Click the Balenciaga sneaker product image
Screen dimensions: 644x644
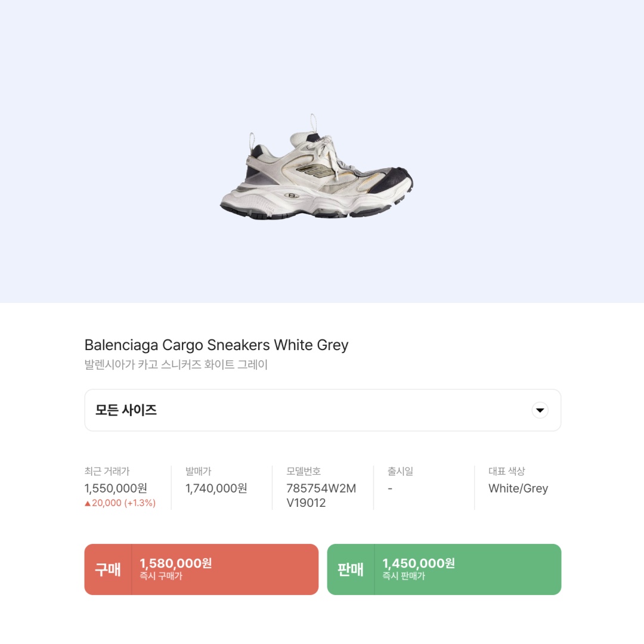(x=317, y=167)
